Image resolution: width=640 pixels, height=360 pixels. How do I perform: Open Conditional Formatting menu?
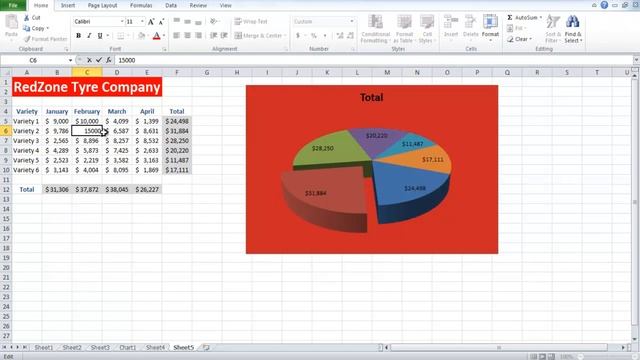[x=376, y=29]
